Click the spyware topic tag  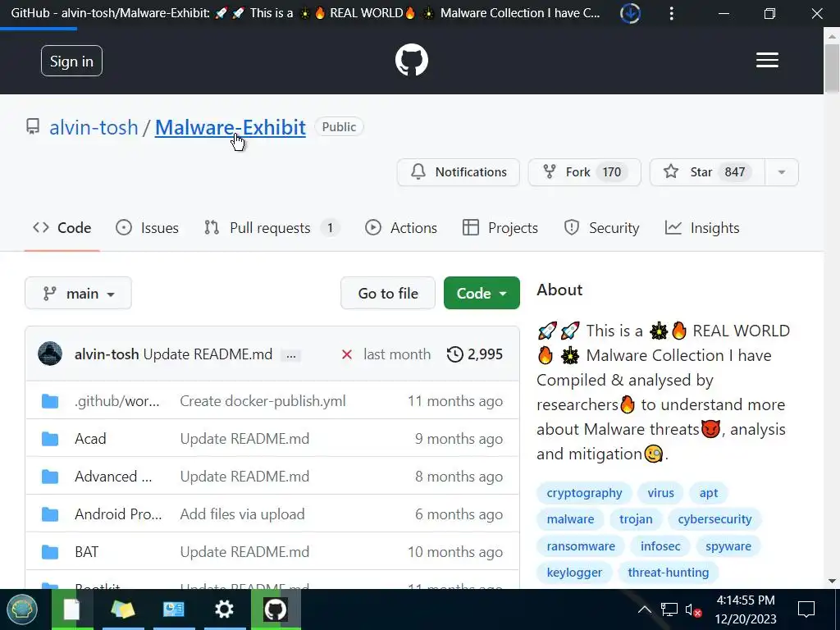pos(728,546)
